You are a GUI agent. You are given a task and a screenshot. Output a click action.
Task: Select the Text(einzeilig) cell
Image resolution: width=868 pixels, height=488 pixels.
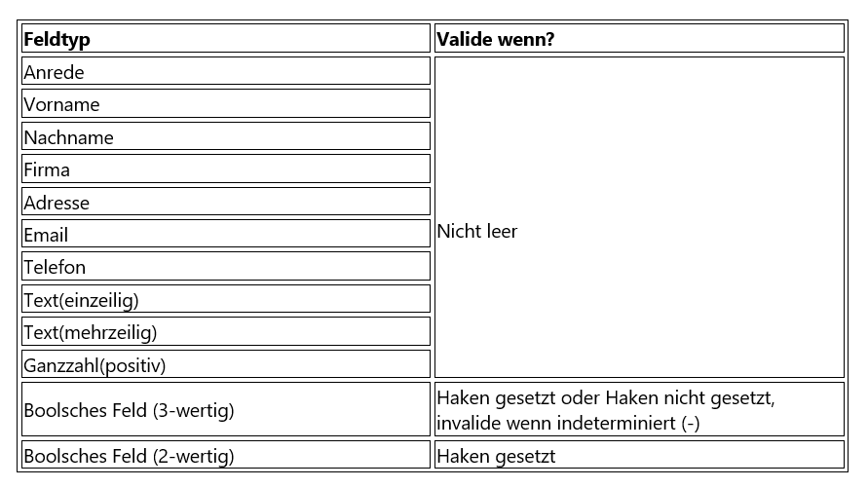(x=225, y=300)
